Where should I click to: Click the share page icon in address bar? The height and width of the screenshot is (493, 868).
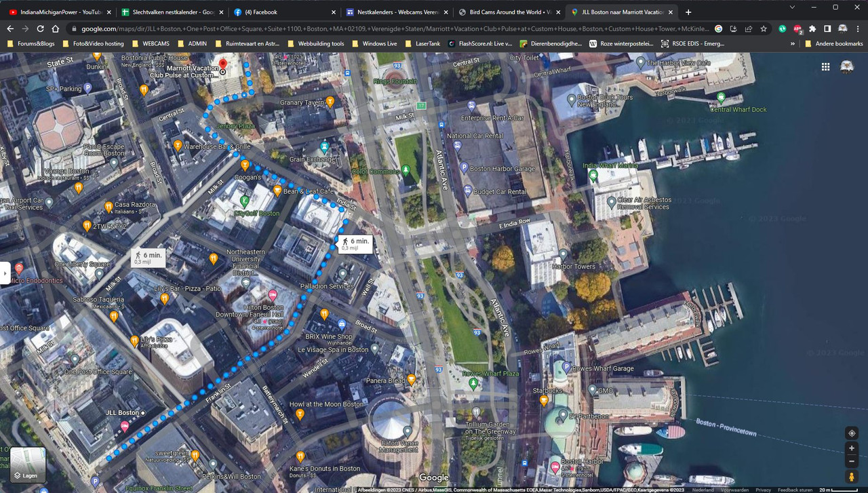[x=748, y=28]
